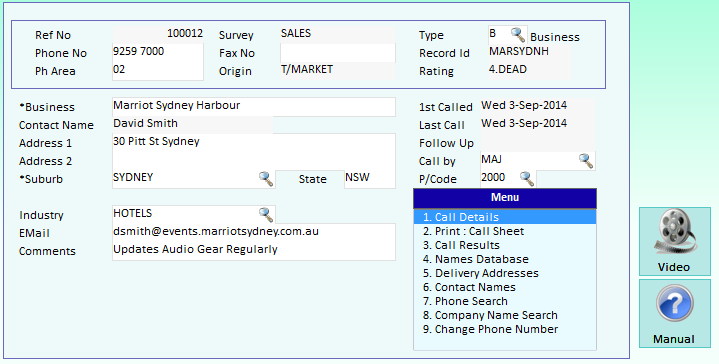Click the P/Code lookup magnifier icon

click(527, 178)
